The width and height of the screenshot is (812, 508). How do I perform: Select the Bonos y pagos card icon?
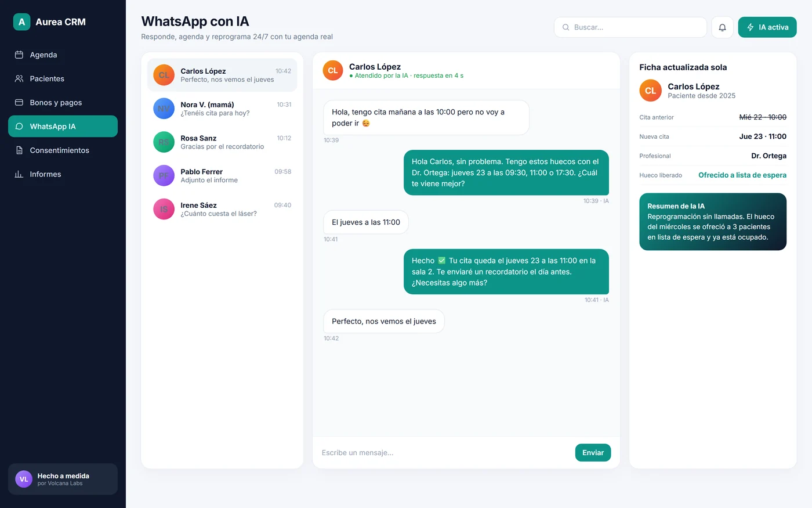click(x=19, y=102)
